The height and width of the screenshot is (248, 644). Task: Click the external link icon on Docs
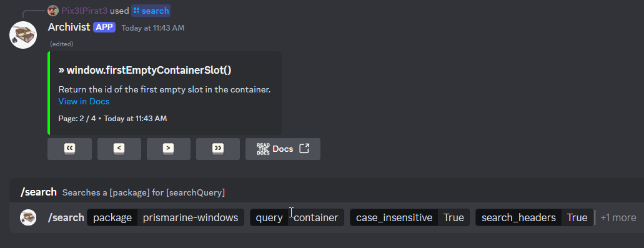click(x=304, y=149)
